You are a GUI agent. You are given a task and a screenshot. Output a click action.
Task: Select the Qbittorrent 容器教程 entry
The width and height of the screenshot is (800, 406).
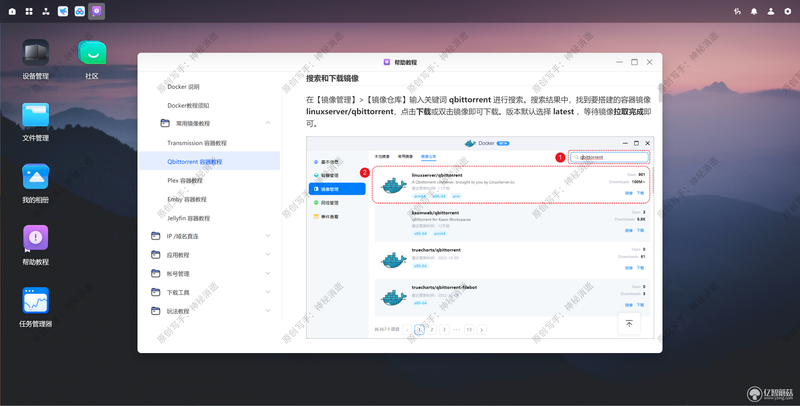(210, 161)
